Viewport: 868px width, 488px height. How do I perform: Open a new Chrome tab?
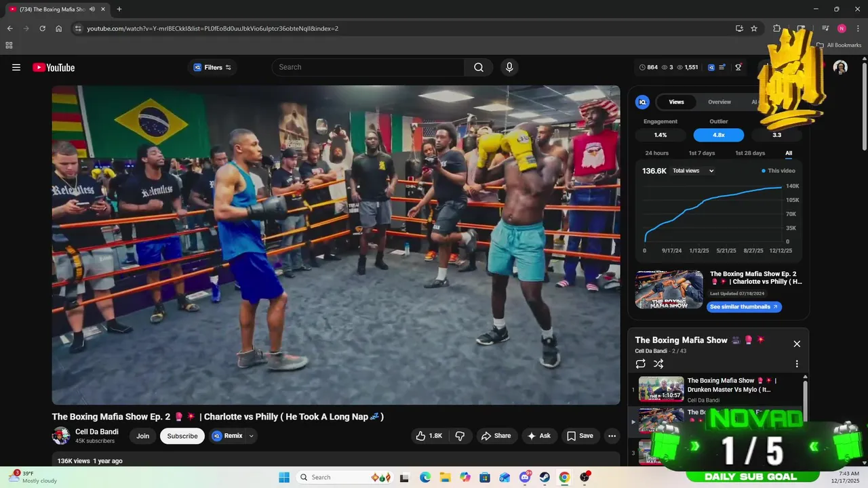point(119,9)
